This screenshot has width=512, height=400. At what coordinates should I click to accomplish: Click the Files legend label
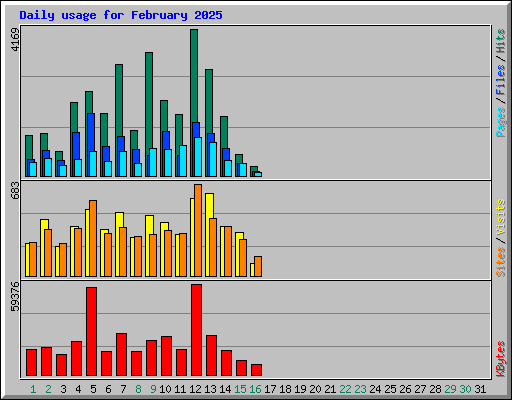coord(501,79)
